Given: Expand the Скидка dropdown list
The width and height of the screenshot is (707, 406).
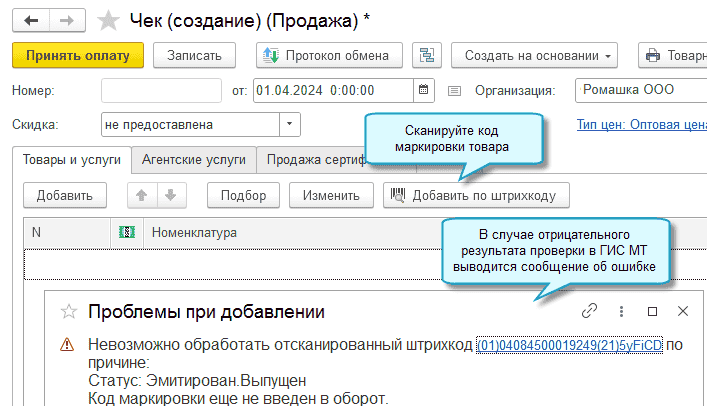Looking at the screenshot, I should pyautogui.click(x=290, y=125).
